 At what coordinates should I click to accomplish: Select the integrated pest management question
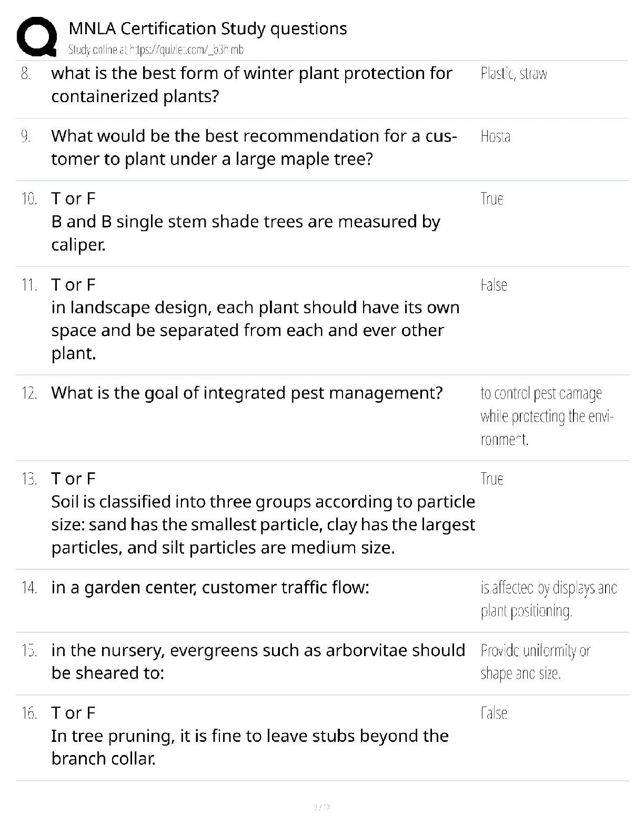(247, 393)
